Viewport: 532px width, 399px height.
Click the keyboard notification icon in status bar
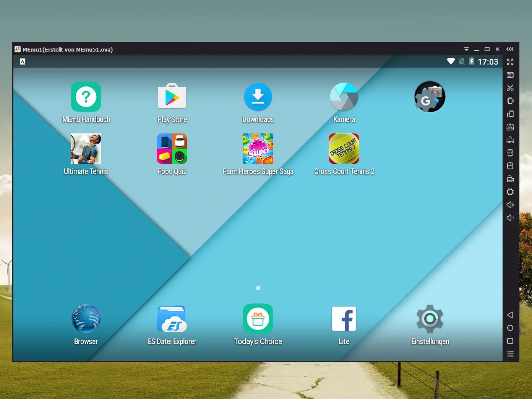(x=23, y=62)
